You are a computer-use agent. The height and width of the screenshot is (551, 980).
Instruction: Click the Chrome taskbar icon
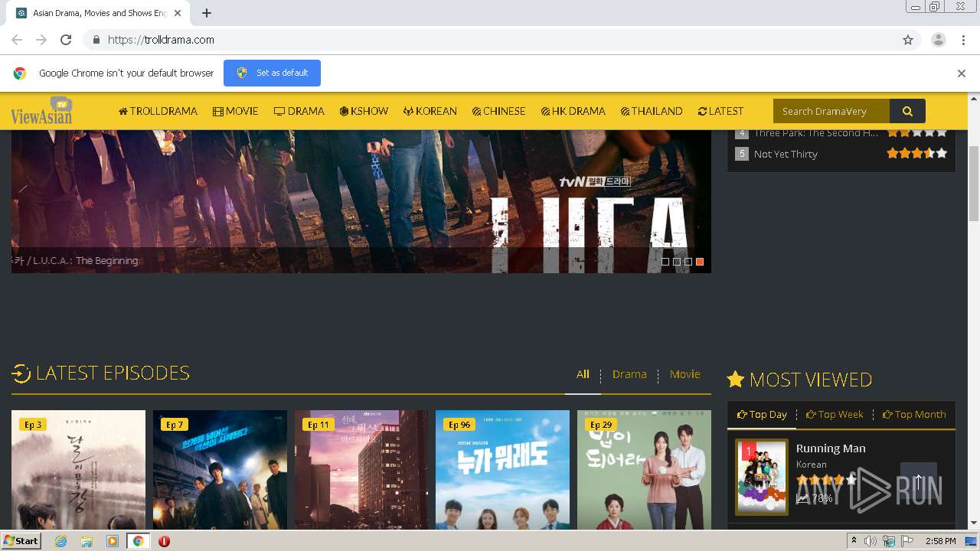pyautogui.click(x=139, y=541)
